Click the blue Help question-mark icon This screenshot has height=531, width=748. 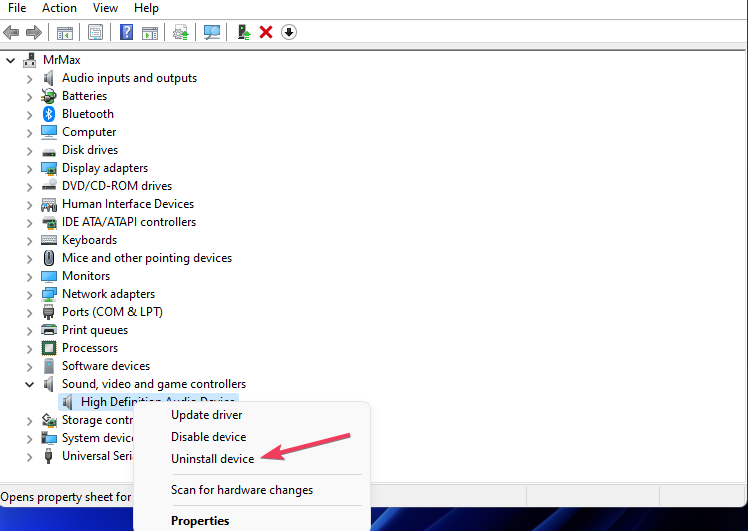126,32
